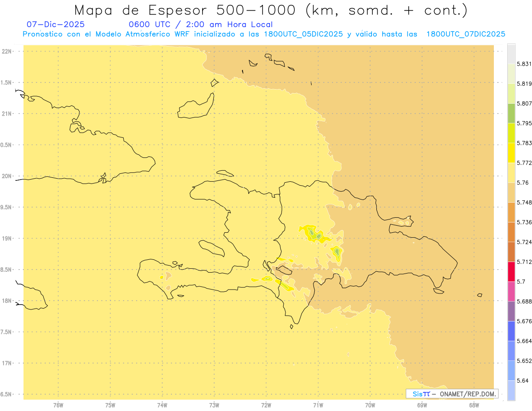This screenshot has width=532, height=411.
Task: Click the 69W longitude label
Action: click(422, 405)
